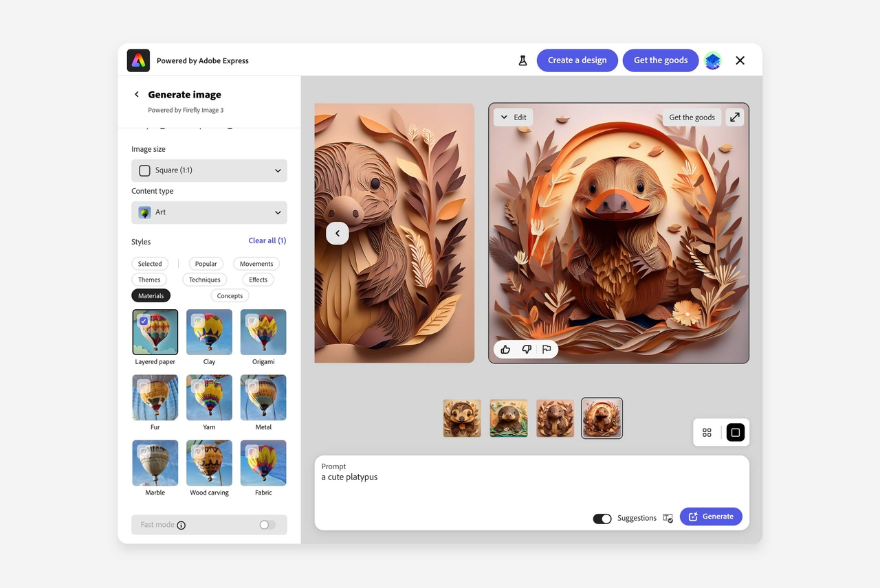Open the beaker labs icon in header
The height and width of the screenshot is (588, 880).
point(522,60)
